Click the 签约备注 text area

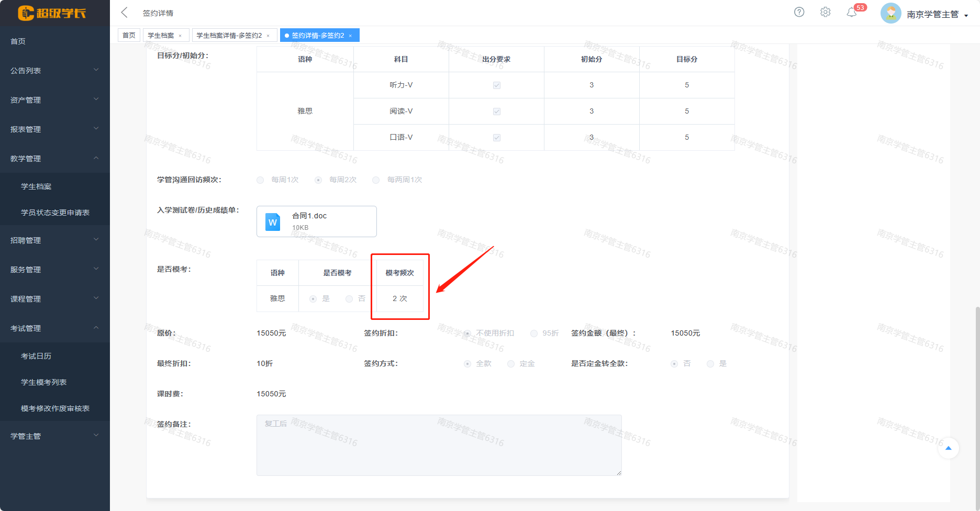pyautogui.click(x=439, y=445)
